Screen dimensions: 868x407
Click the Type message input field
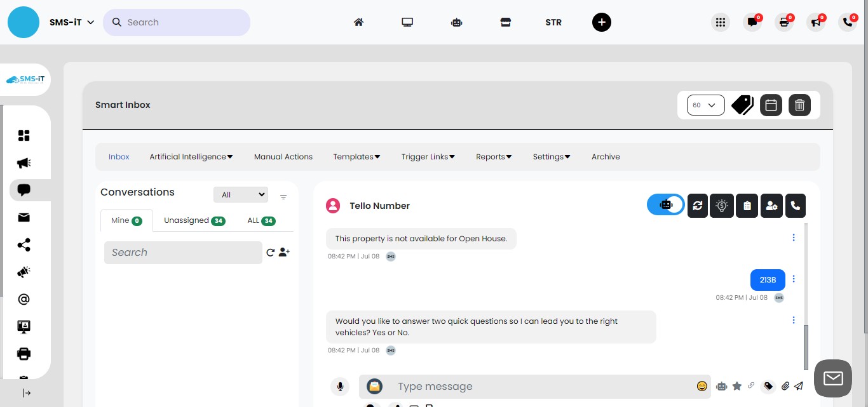point(540,386)
